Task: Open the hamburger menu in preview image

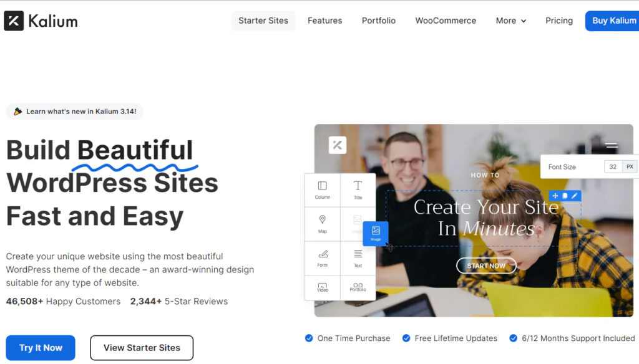Action: pyautogui.click(x=612, y=145)
